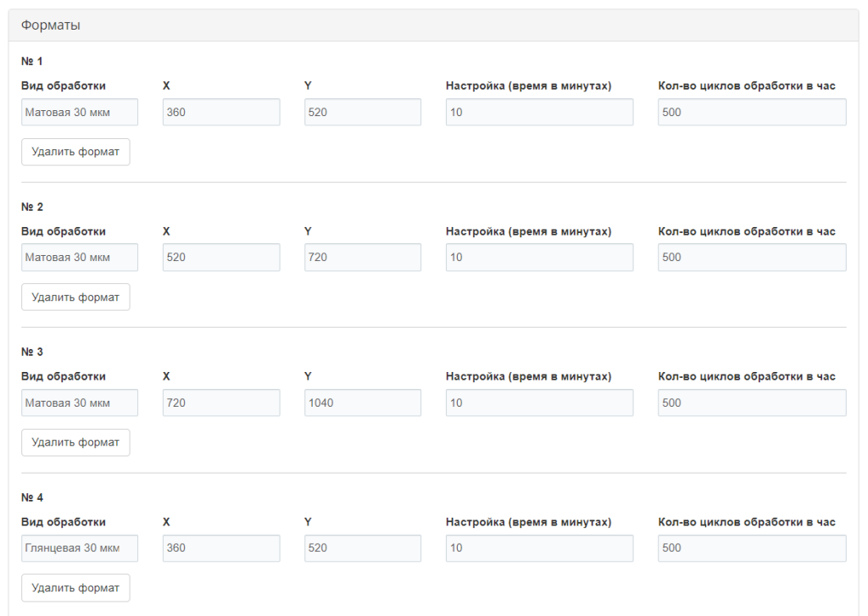Click Y field showing 1040 in format № 3
The width and height of the screenshot is (868, 616).
[363, 402]
